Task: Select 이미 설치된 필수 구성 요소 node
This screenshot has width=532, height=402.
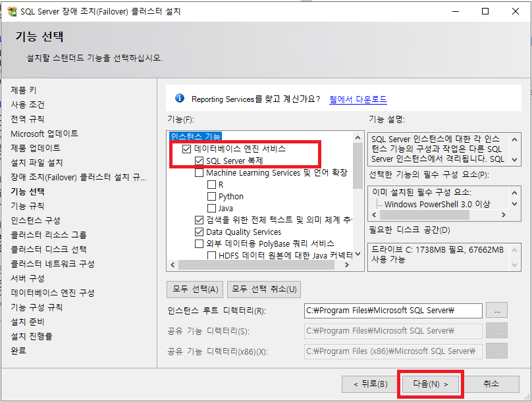Action: pyautogui.click(x=422, y=192)
